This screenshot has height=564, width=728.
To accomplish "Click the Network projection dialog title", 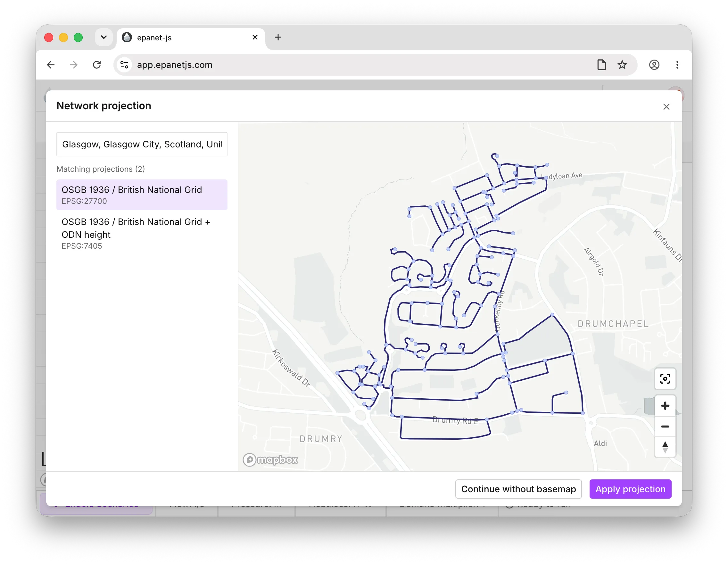I will (x=104, y=106).
